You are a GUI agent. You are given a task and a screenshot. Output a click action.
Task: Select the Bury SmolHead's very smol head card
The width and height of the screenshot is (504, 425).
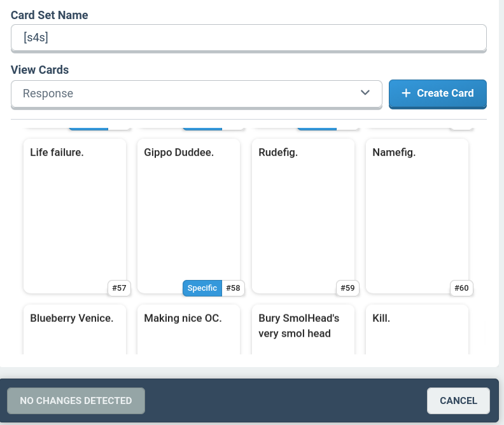303,330
